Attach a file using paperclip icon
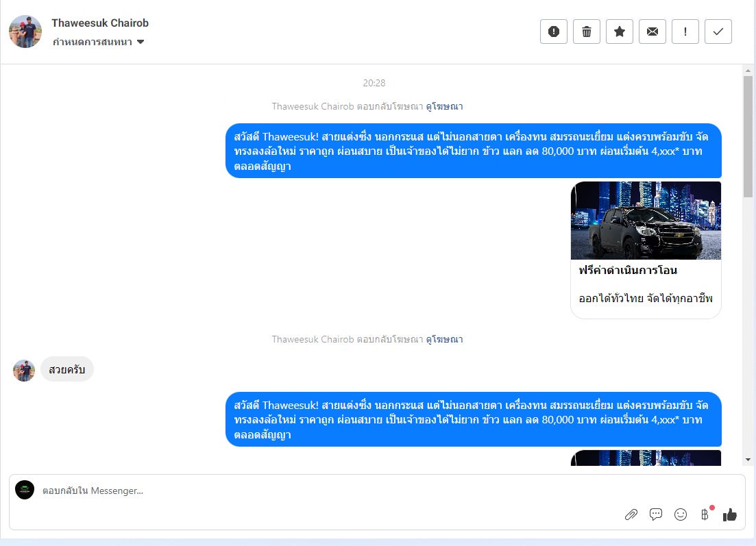Viewport: 756px width, 546px height. pos(631,514)
